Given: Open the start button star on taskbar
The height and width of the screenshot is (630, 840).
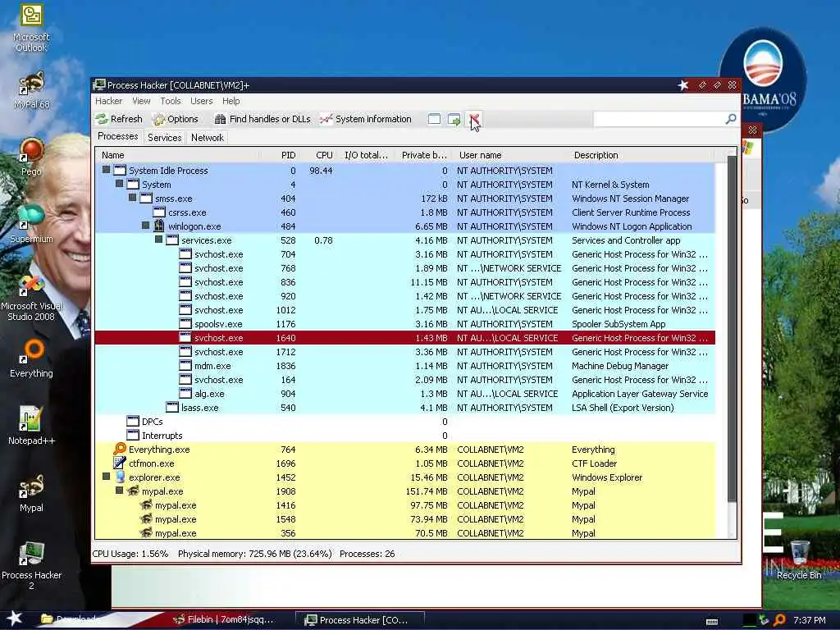Looking at the screenshot, I should click(15, 619).
